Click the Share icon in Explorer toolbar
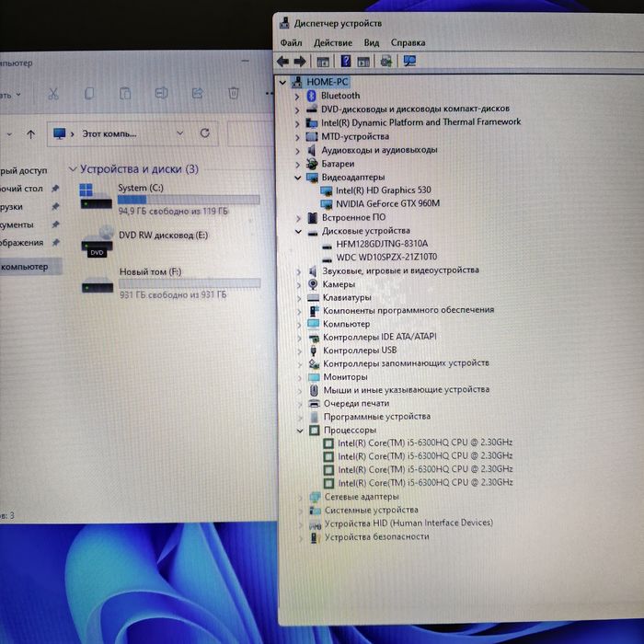 [198, 93]
